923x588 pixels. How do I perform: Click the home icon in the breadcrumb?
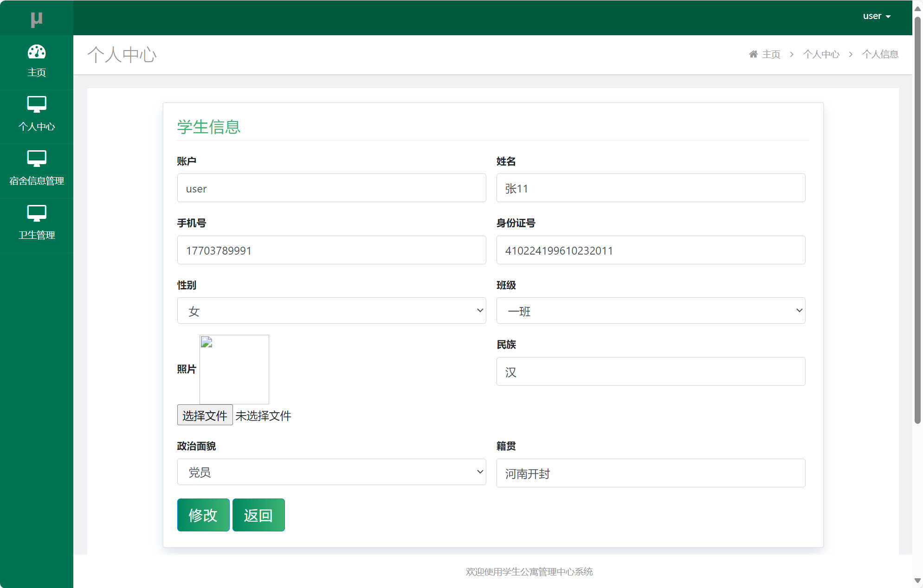coord(753,54)
